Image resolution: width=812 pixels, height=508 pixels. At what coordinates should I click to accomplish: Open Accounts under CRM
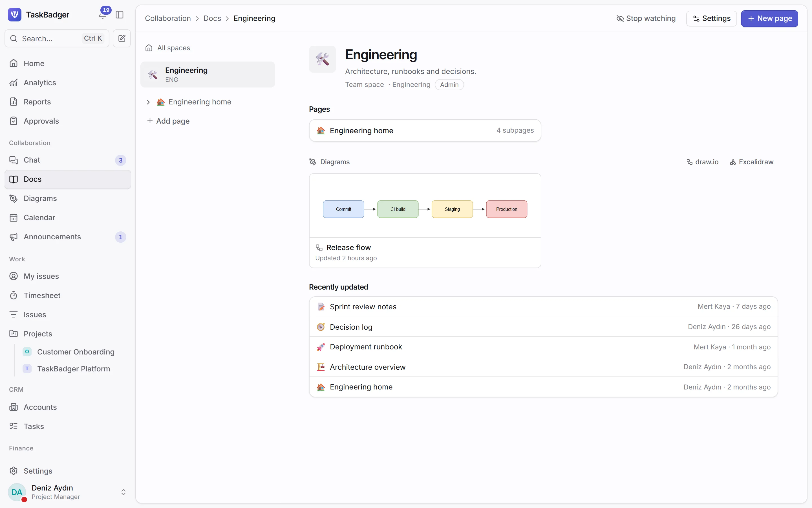[67, 407]
